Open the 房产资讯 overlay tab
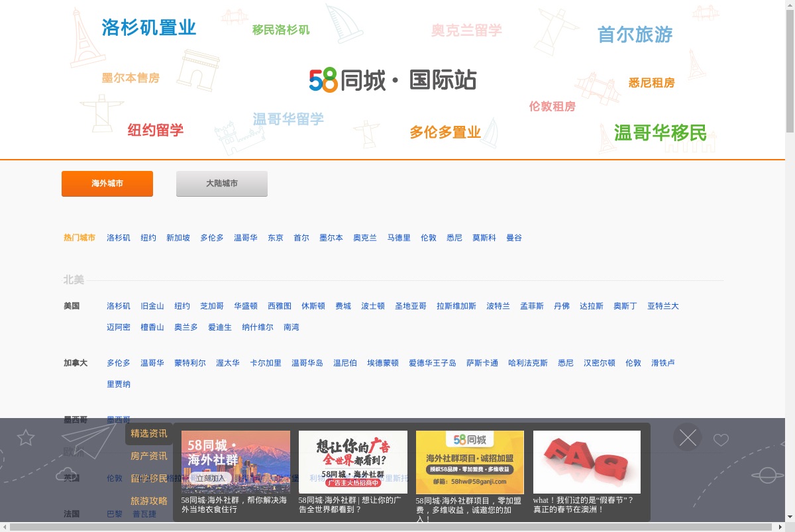 pyautogui.click(x=149, y=456)
